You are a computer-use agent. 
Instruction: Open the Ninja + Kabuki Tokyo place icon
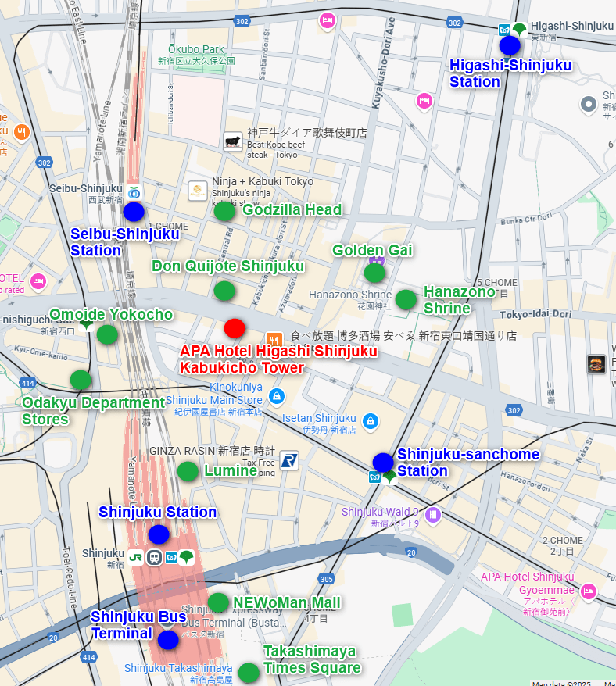click(198, 191)
